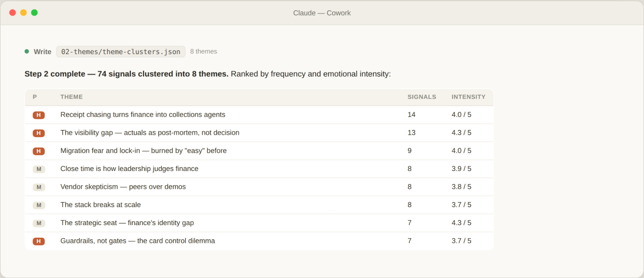
Task: Click the INTENSITY column header
Action: coord(469,97)
